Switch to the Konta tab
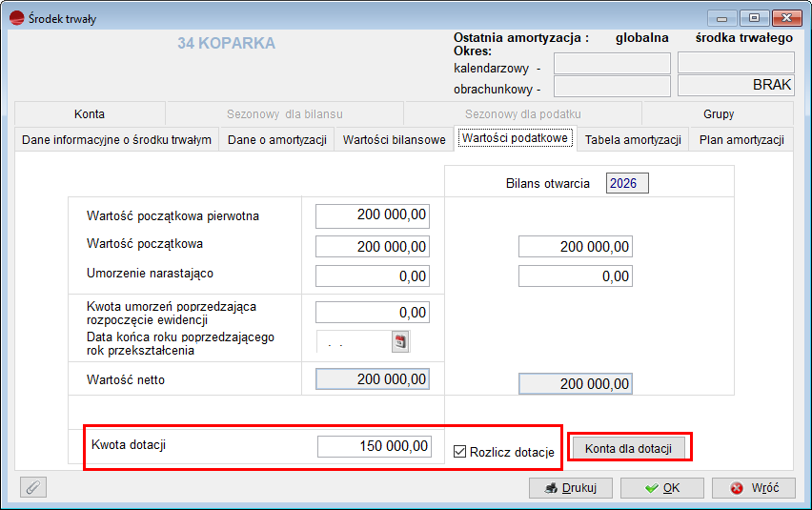This screenshot has height=510, width=812. [90, 114]
